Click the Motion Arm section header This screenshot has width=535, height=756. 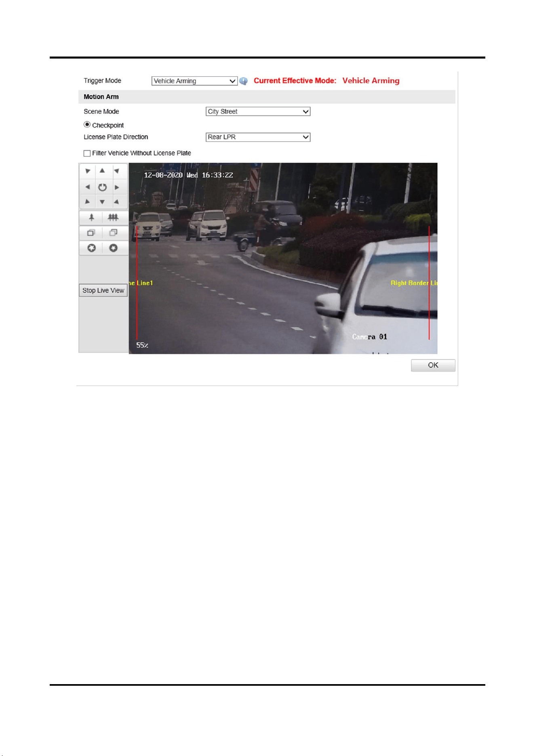267,97
